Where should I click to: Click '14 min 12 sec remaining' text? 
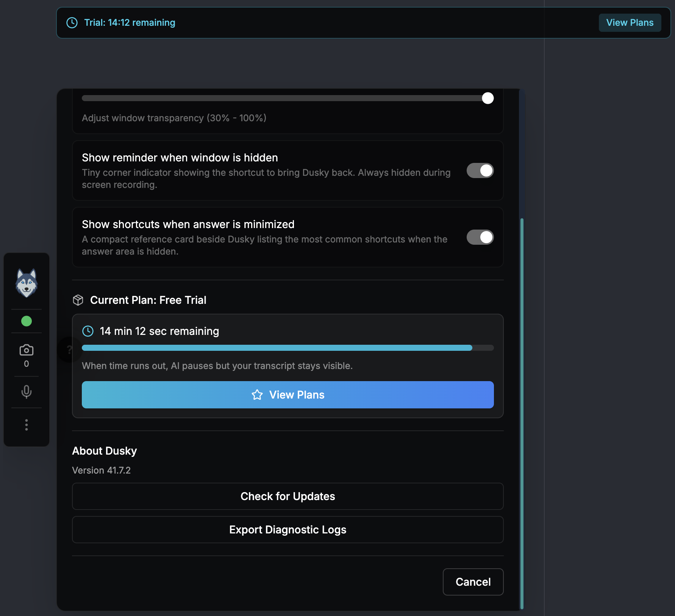159,331
